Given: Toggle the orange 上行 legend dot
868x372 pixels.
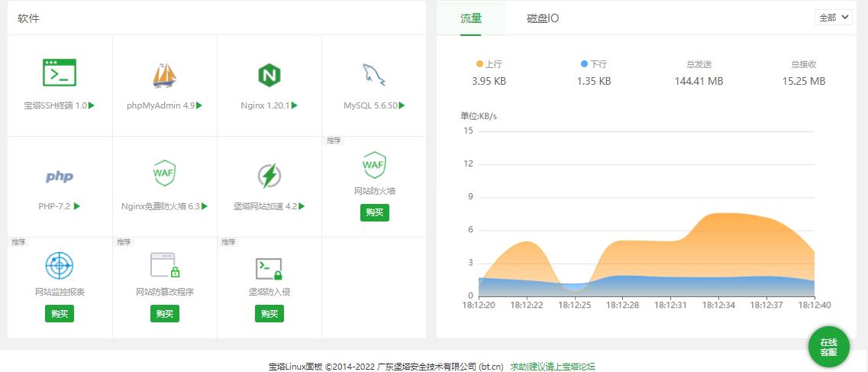Looking at the screenshot, I should pos(479,64).
